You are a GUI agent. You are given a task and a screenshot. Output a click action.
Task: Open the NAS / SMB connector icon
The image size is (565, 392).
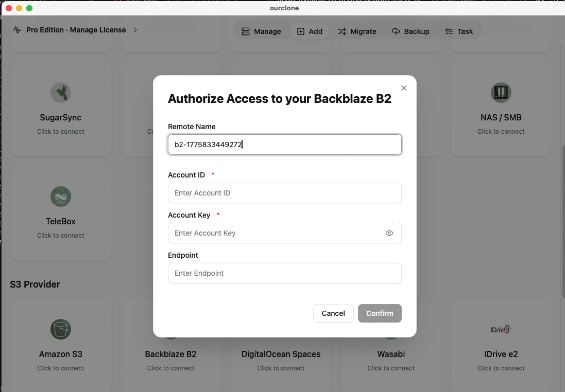501,93
